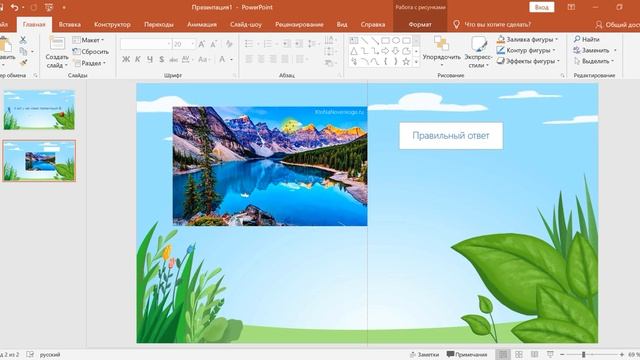Viewport: 640px width, 360px height.
Task: Switch to the Слайд-шоу ribbon tab
Action: pos(246,24)
